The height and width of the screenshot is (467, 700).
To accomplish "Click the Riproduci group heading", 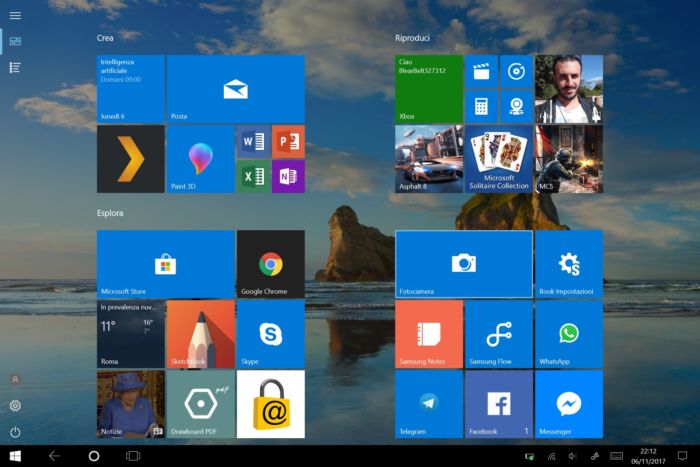I will pyautogui.click(x=412, y=38).
